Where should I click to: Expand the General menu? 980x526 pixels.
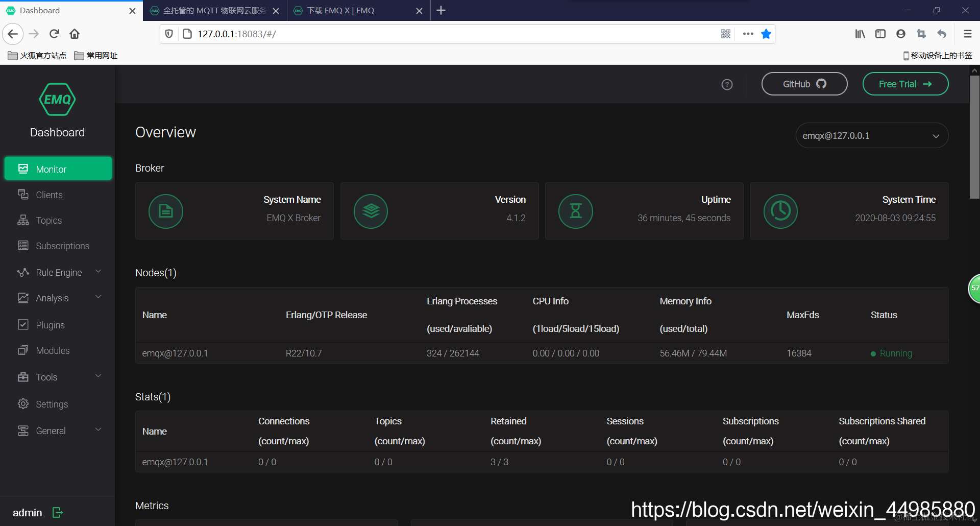click(x=59, y=431)
